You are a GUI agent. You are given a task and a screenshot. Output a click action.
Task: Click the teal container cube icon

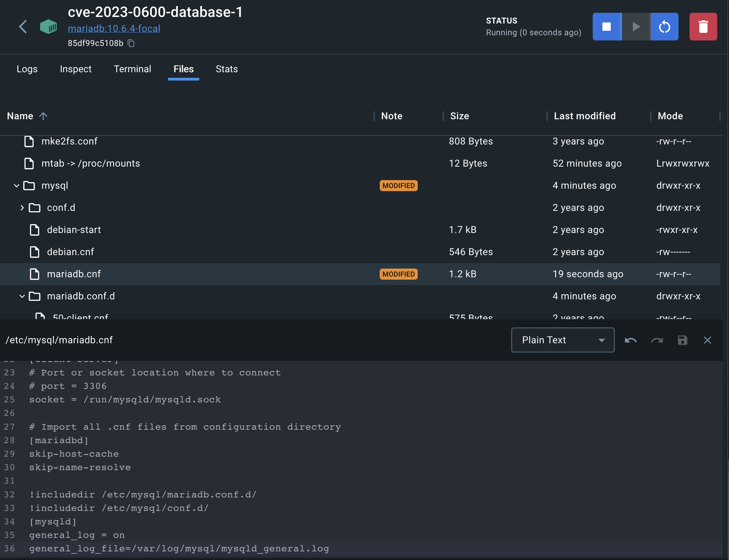pyautogui.click(x=48, y=27)
